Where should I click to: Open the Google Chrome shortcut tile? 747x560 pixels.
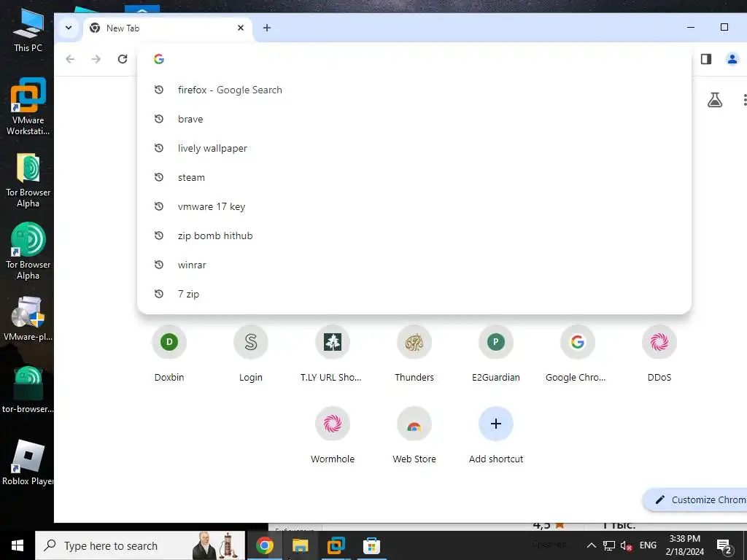(577, 354)
